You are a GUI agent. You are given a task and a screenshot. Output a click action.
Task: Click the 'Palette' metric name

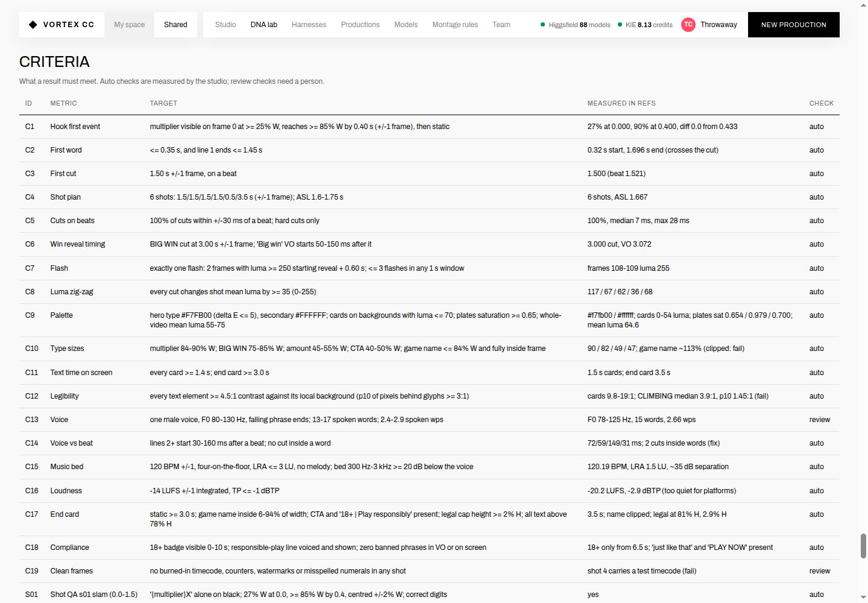(61, 315)
